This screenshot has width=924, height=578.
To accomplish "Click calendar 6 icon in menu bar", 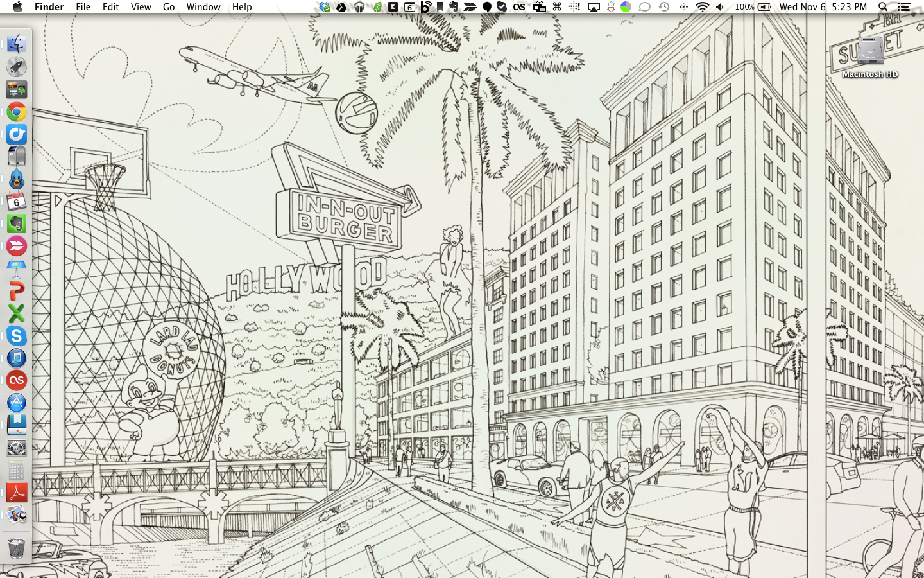I will pos(409,7).
